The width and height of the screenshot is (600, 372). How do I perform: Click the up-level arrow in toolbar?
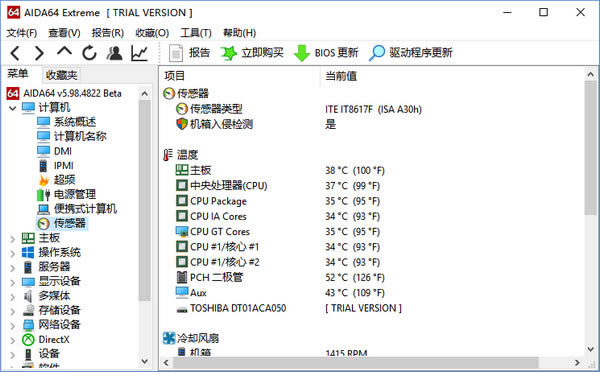[x=64, y=52]
